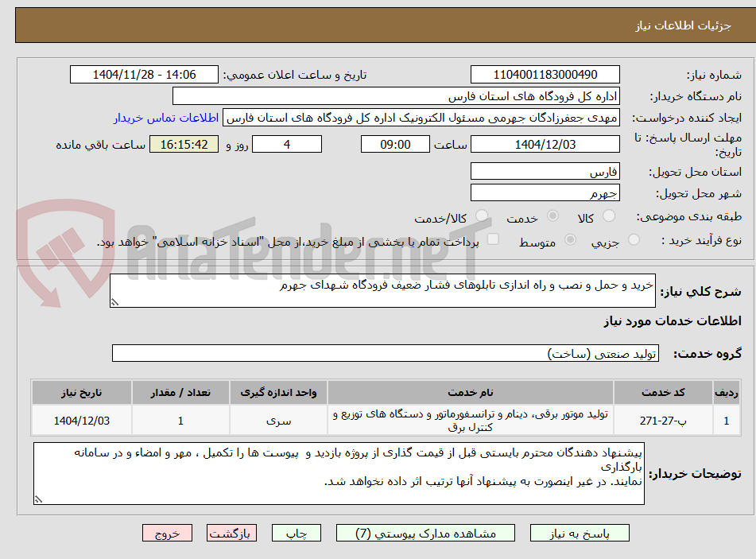Click the service name cell in row 1
756x559 pixels.
click(x=470, y=421)
